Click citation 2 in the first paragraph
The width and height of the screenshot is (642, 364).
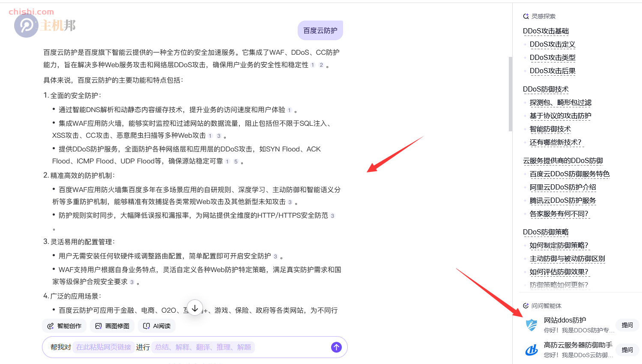(321, 65)
